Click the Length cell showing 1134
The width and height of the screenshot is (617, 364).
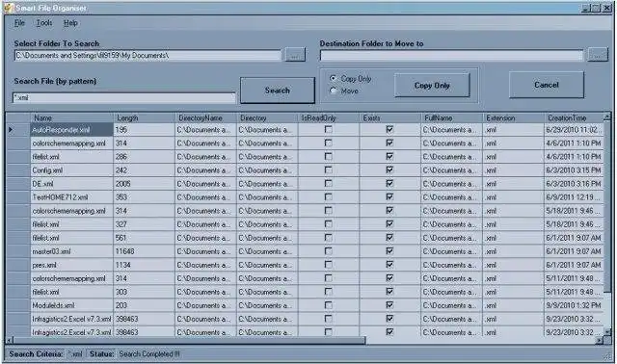click(x=144, y=265)
